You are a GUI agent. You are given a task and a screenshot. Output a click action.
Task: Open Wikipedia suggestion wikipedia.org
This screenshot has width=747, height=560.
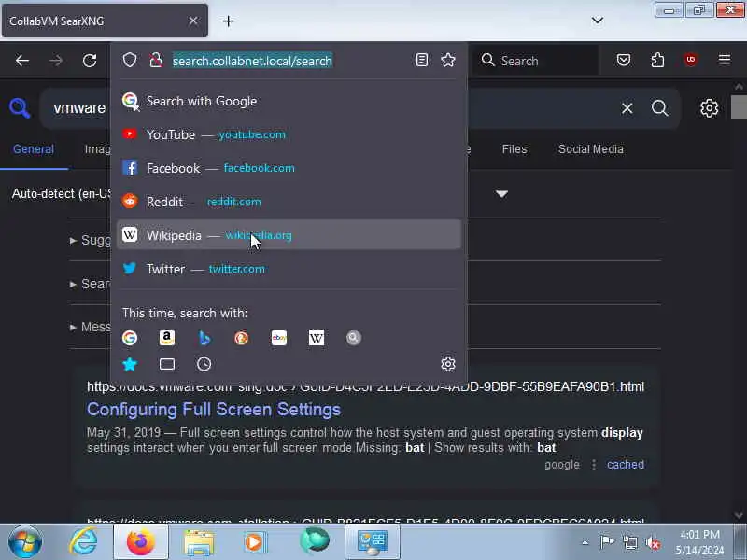(x=289, y=235)
